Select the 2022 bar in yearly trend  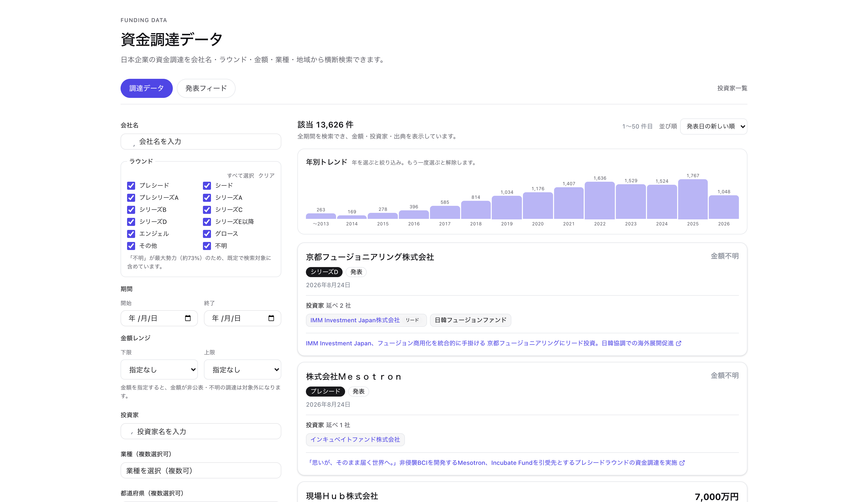[x=600, y=200]
